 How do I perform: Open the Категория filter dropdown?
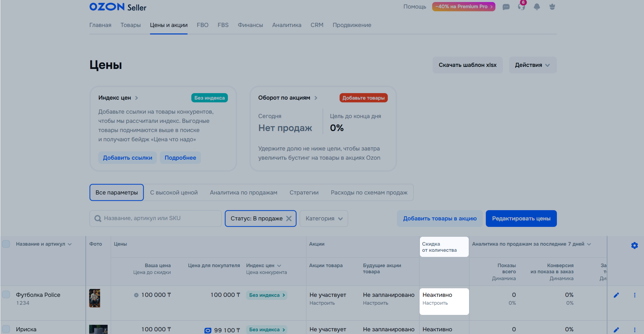(x=324, y=219)
